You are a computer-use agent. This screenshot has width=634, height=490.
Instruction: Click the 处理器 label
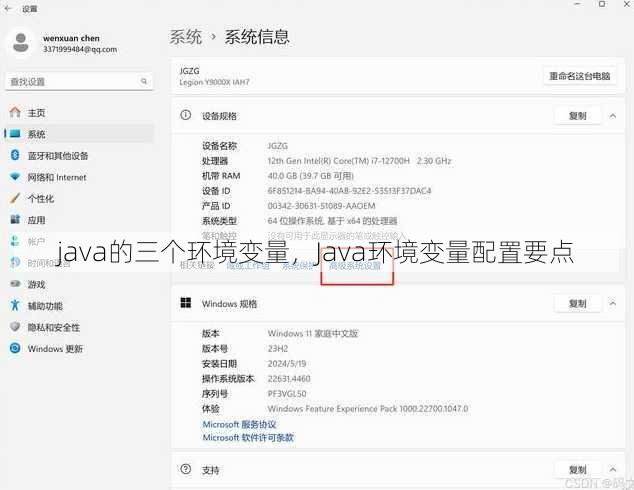[215, 161]
